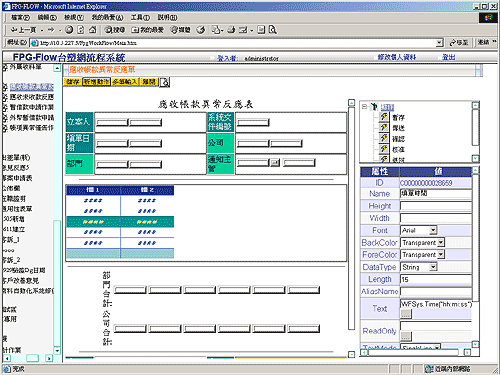This screenshot has width=500, height=375.
Task: Click the lightning icon beside 暫存
Action: 384,117
